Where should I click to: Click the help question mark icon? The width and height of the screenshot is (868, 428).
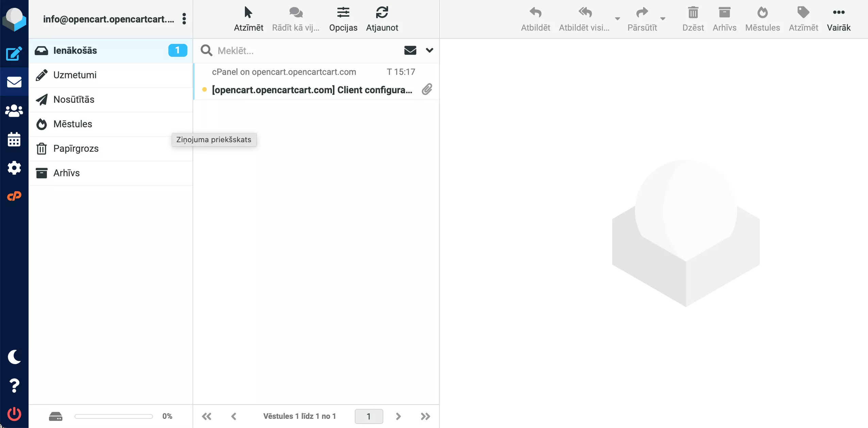(x=14, y=385)
